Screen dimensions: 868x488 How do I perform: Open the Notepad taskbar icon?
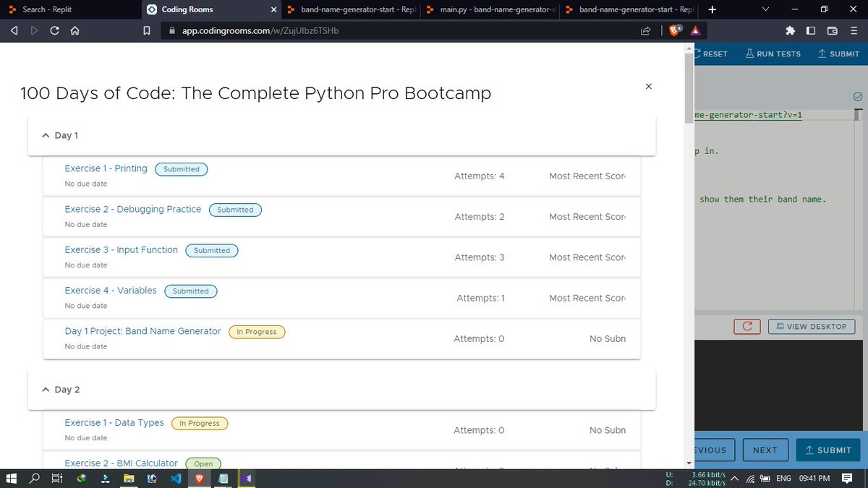point(224,478)
